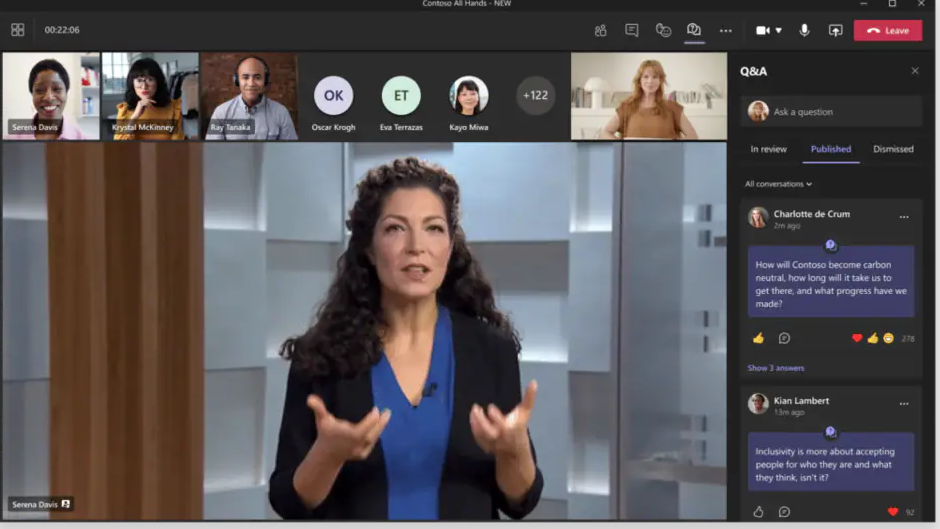Click the Ask a question field
This screenshot has width=940, height=529.
(831, 112)
